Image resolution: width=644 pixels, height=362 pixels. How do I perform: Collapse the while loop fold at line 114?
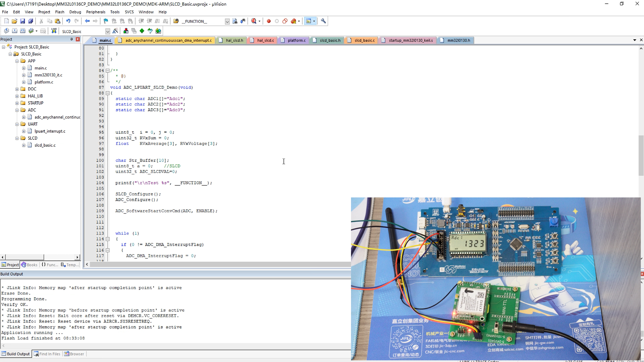click(108, 239)
